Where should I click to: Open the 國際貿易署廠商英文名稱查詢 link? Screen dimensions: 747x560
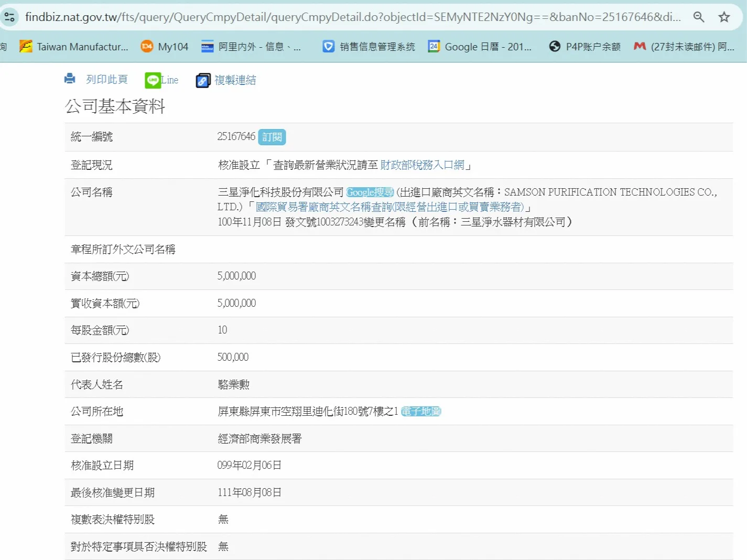(389, 207)
